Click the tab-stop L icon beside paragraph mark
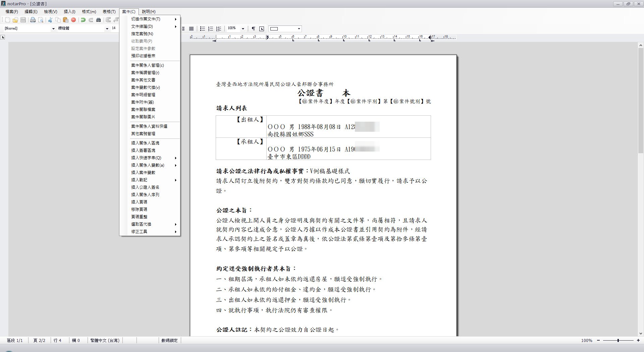The width and height of the screenshot is (644, 352). tap(262, 29)
